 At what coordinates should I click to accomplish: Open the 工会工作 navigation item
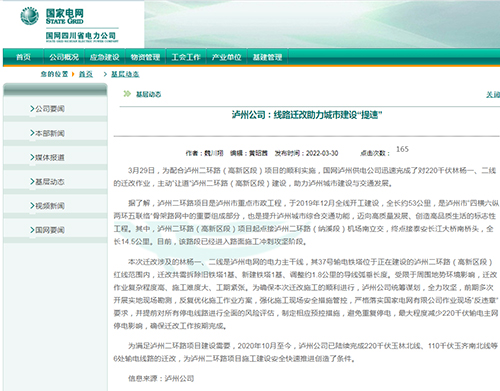(x=186, y=57)
